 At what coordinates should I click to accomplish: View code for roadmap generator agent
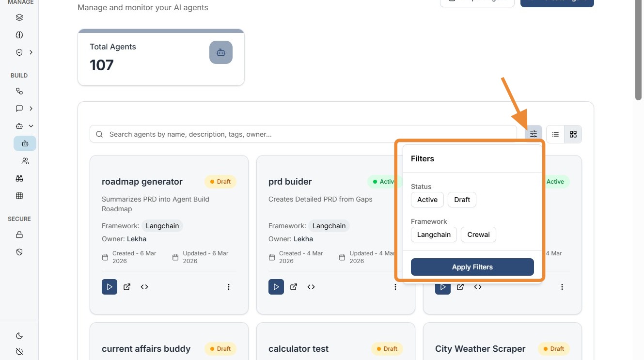[x=144, y=287]
